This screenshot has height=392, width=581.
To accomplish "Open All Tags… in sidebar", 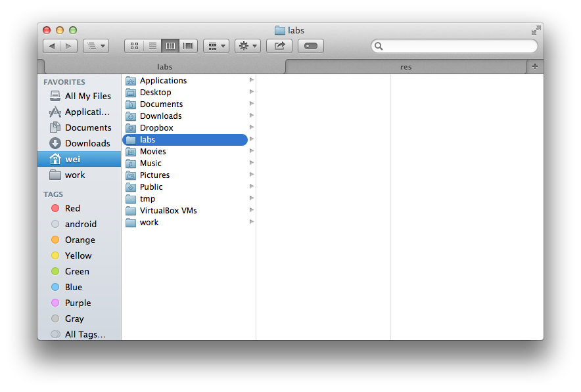I will click(80, 334).
